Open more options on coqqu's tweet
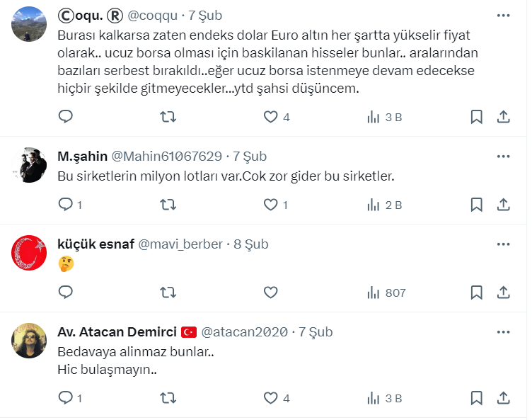Image resolution: width=532 pixels, height=420 pixels. tap(503, 14)
